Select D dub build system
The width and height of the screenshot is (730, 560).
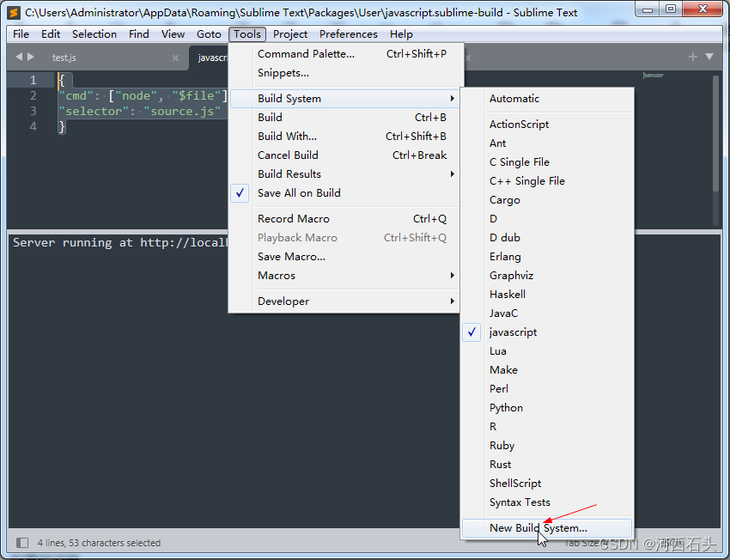pos(548,238)
